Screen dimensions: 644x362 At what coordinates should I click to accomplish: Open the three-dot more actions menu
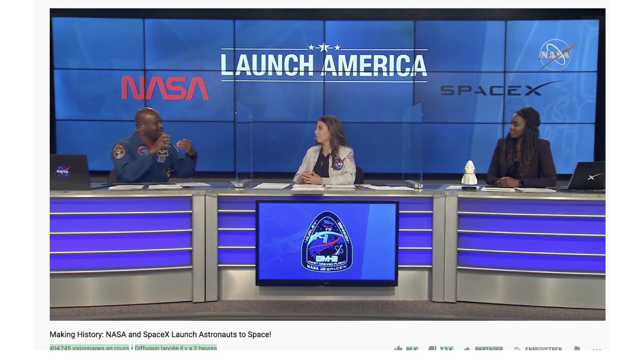596,349
